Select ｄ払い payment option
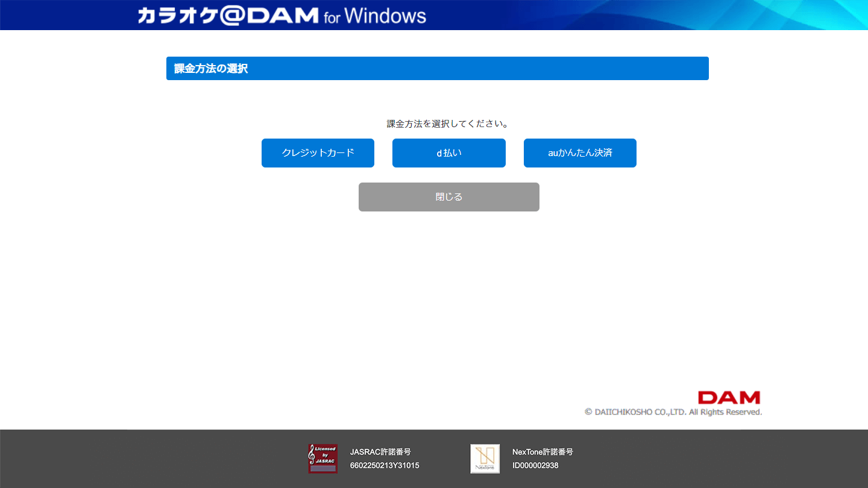 (449, 153)
